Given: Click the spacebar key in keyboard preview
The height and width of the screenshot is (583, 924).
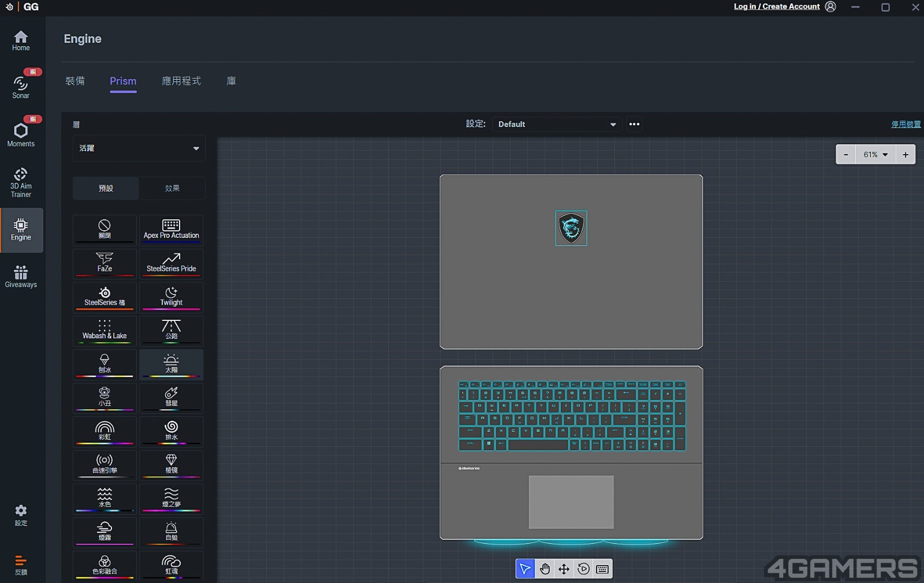Looking at the screenshot, I should (x=538, y=445).
